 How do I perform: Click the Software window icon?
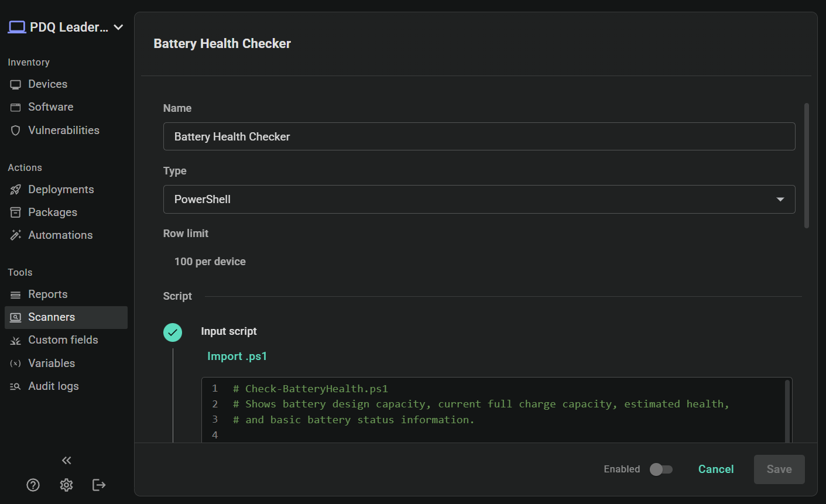[x=16, y=107]
